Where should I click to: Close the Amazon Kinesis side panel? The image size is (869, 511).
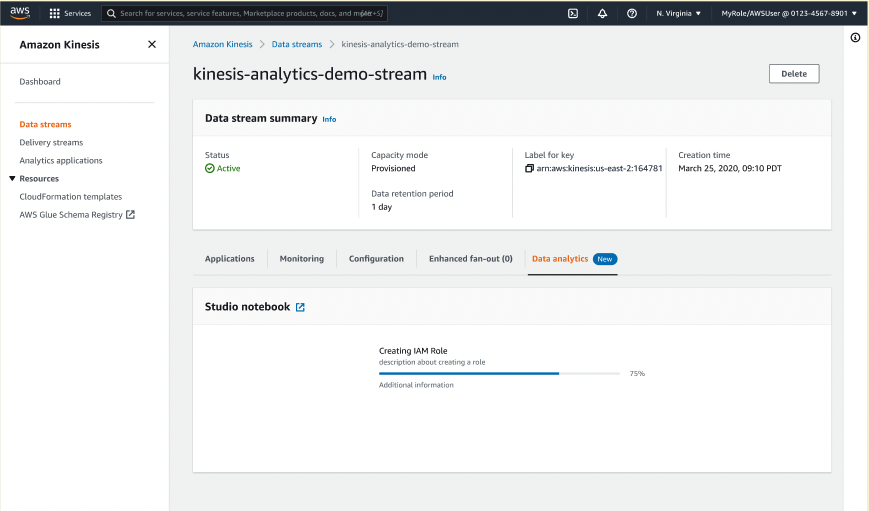[152, 44]
